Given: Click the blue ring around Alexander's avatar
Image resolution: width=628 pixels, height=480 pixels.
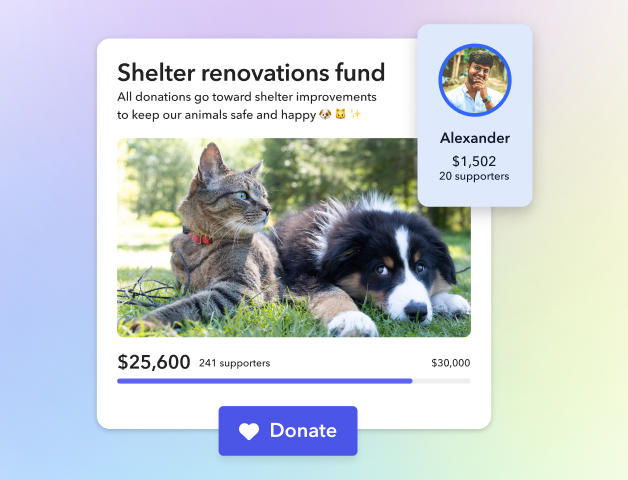Looking at the screenshot, I should [475, 45].
